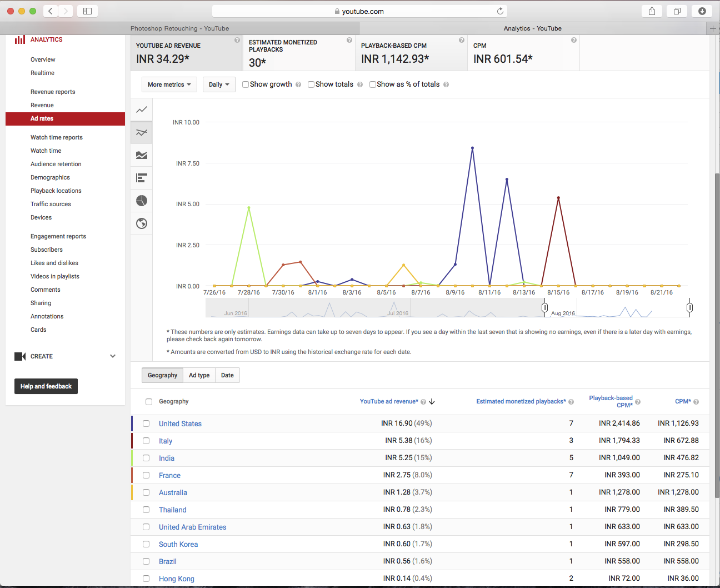Open Ad rates in sidebar menu
This screenshot has height=588, width=720.
(65, 118)
